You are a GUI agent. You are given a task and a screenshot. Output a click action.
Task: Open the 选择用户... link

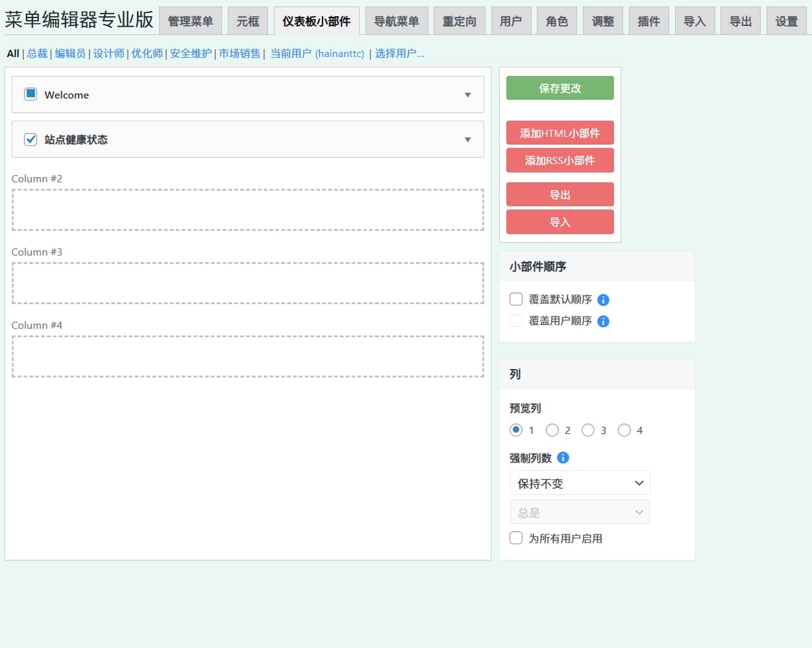[x=399, y=53]
